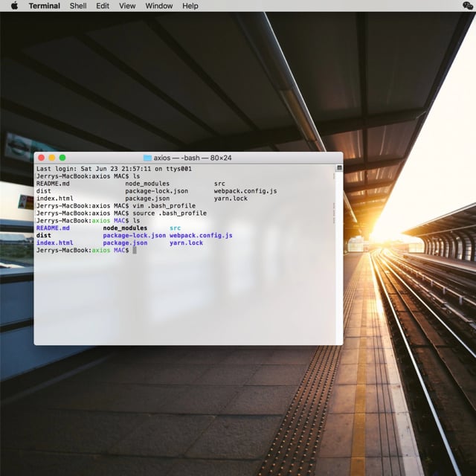The height and width of the screenshot is (476, 476).
Task: Click the cursor at the last prompt
Action: tap(135, 250)
